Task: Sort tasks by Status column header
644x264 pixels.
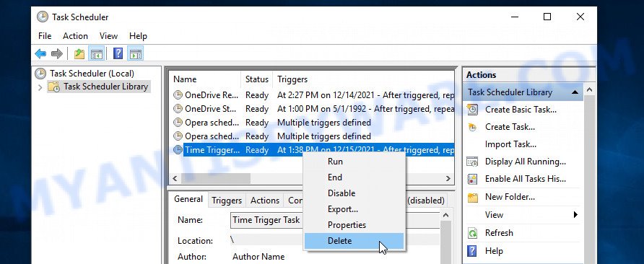Action: 257,79
